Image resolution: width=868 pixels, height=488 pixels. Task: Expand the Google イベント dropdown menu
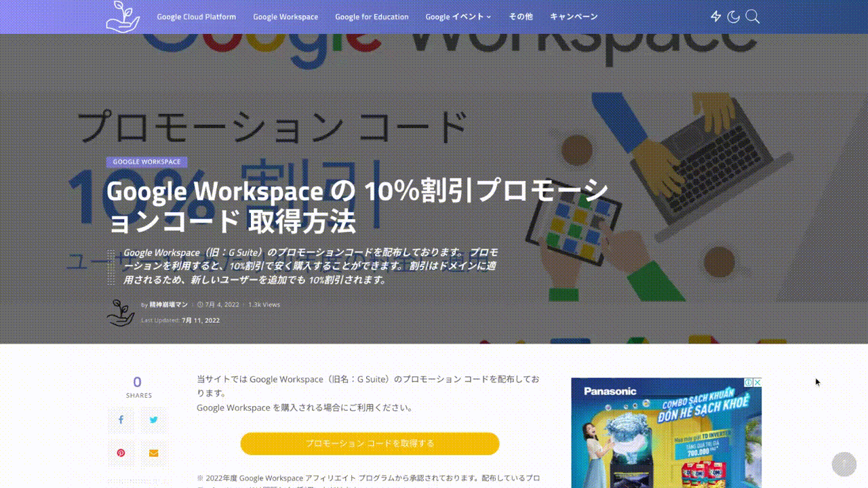point(458,17)
